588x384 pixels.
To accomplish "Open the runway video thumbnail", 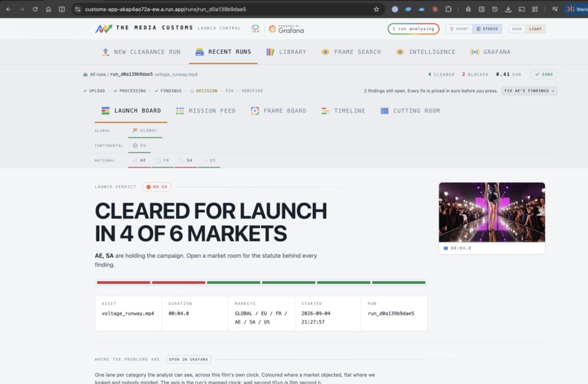I will point(492,212).
